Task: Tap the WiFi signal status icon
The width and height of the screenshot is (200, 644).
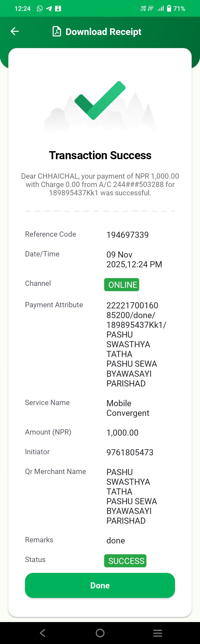Action: click(151, 9)
